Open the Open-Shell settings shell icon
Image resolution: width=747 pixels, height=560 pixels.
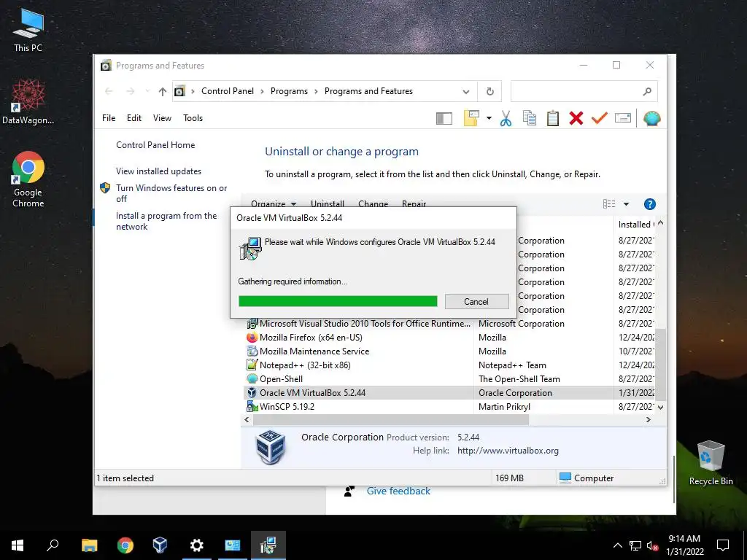pos(651,118)
